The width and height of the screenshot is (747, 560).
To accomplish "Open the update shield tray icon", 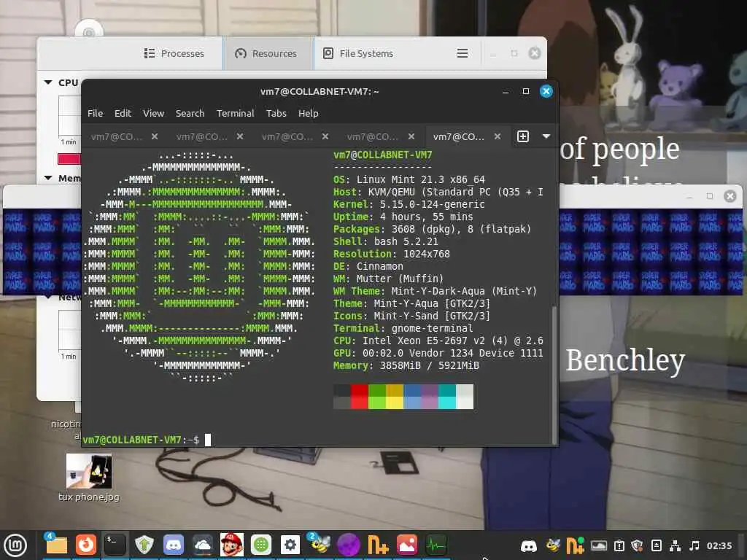I will click(x=638, y=545).
